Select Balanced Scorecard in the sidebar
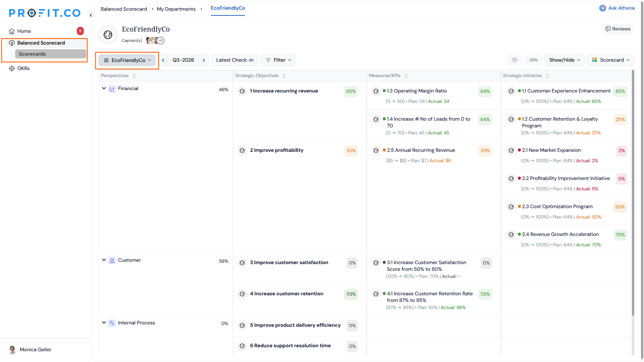The height and width of the screenshot is (362, 644). click(x=41, y=43)
